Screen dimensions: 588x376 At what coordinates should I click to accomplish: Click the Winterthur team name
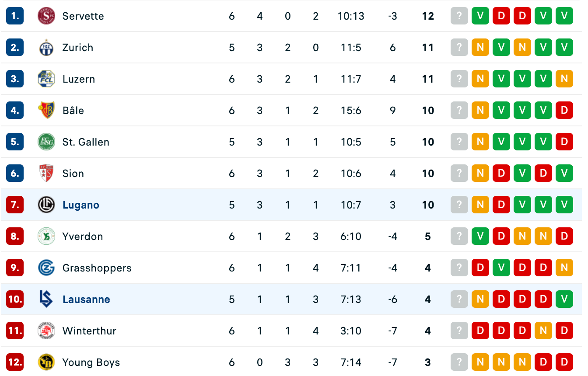(89, 331)
